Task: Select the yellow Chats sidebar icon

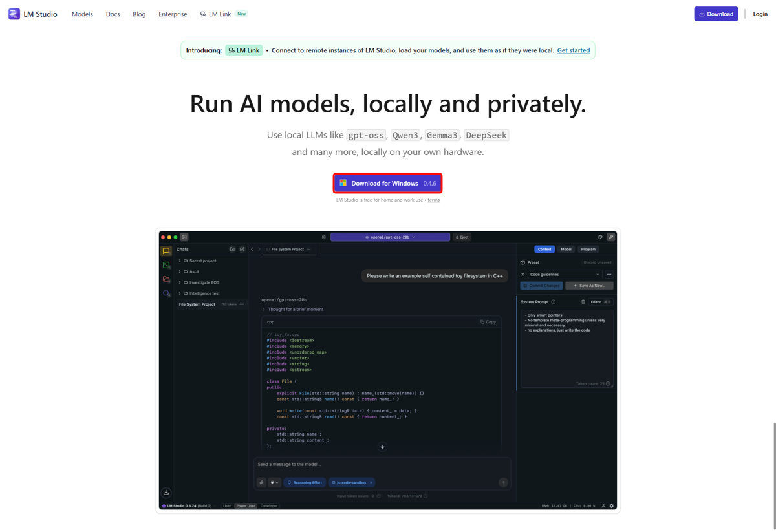Action: [x=166, y=251]
